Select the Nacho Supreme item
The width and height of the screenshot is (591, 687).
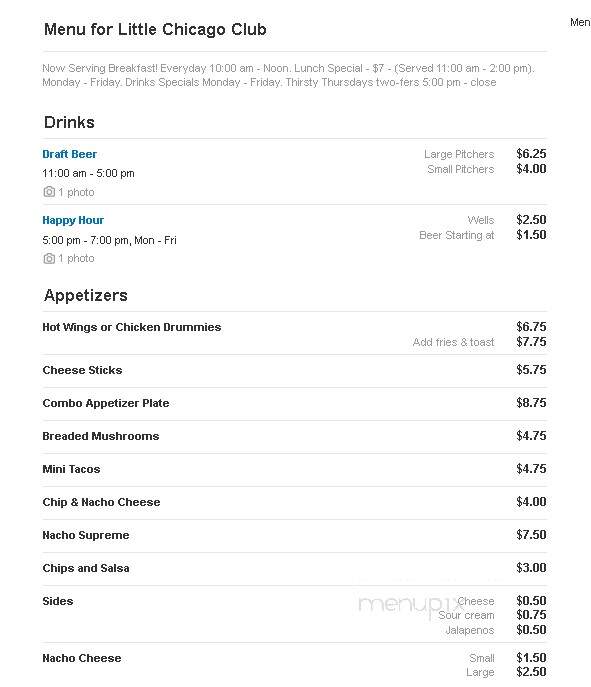pos(85,535)
